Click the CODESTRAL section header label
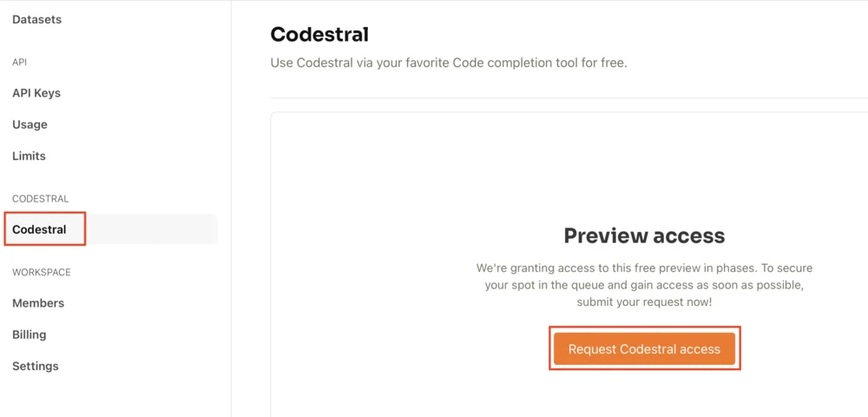This screenshot has width=868, height=417. point(40,199)
